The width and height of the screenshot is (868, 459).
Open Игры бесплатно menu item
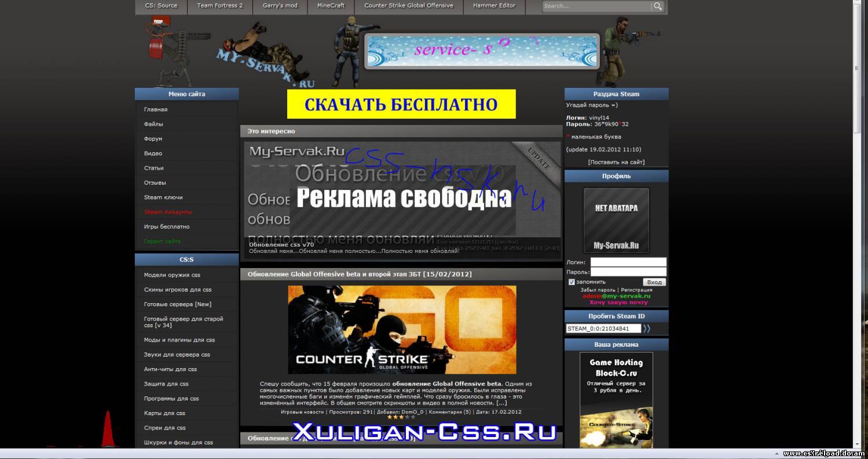(x=167, y=227)
